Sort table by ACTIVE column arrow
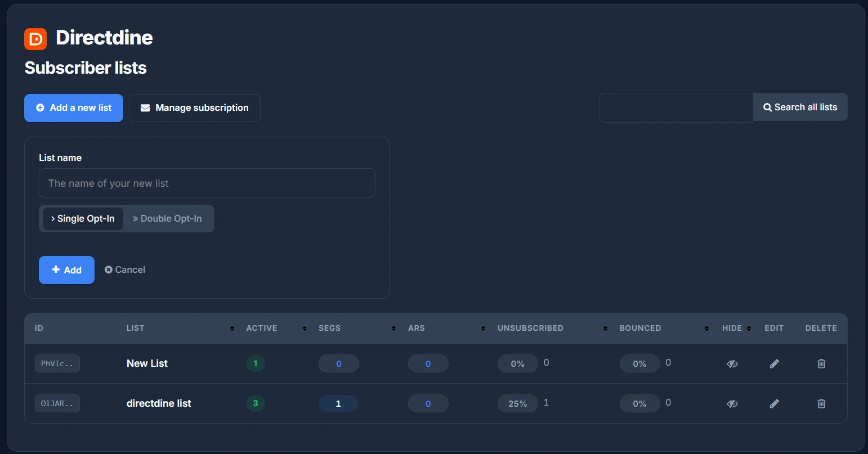The height and width of the screenshot is (454, 868). (x=305, y=328)
